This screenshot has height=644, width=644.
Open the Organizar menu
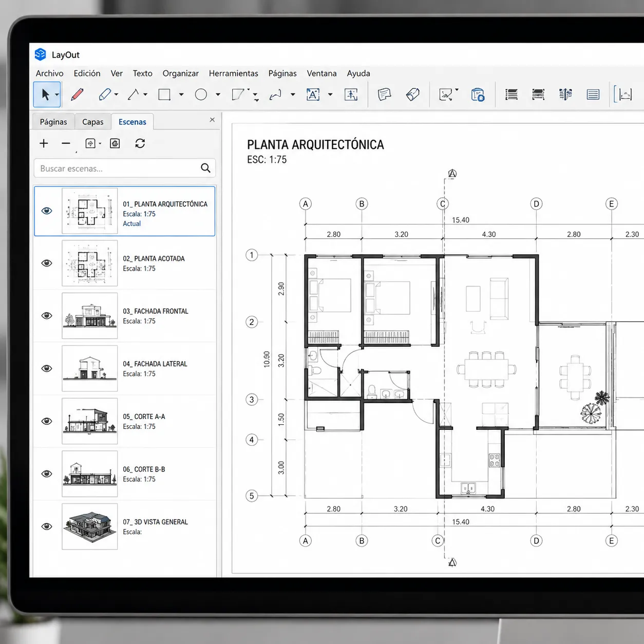click(x=180, y=73)
